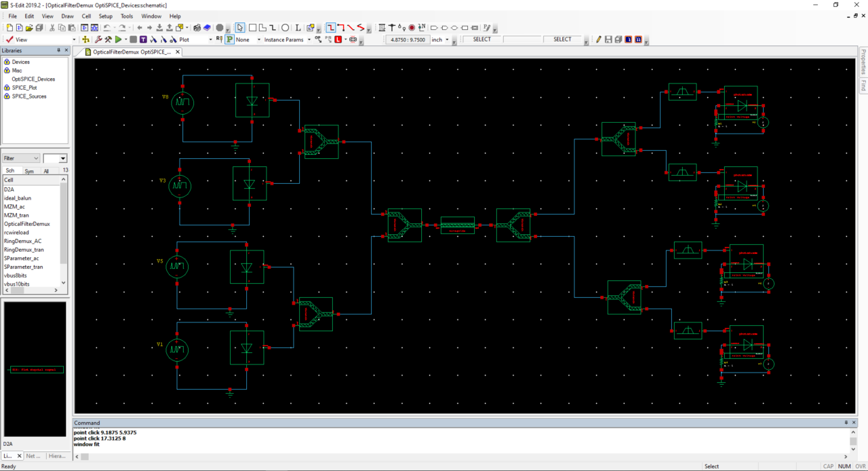Select the OptiSPICE_Devices library
The image size is (868, 471).
tap(33, 79)
